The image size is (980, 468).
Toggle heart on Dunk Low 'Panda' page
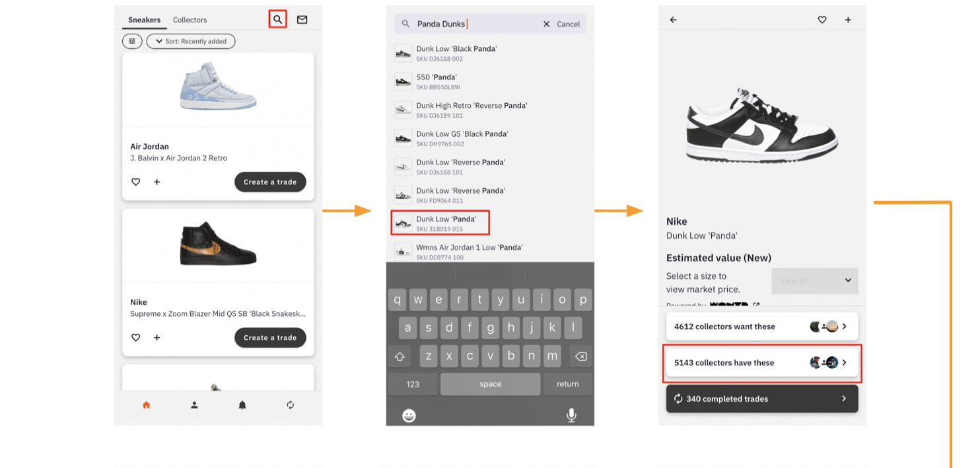coord(822,20)
